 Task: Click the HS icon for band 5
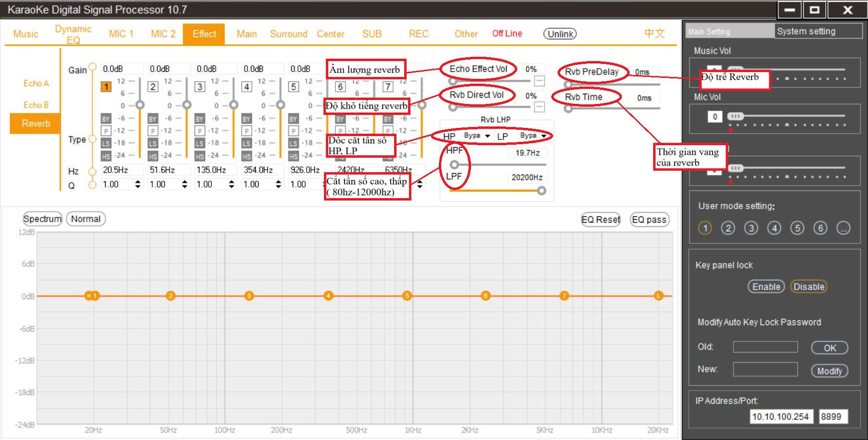pyautogui.click(x=293, y=156)
